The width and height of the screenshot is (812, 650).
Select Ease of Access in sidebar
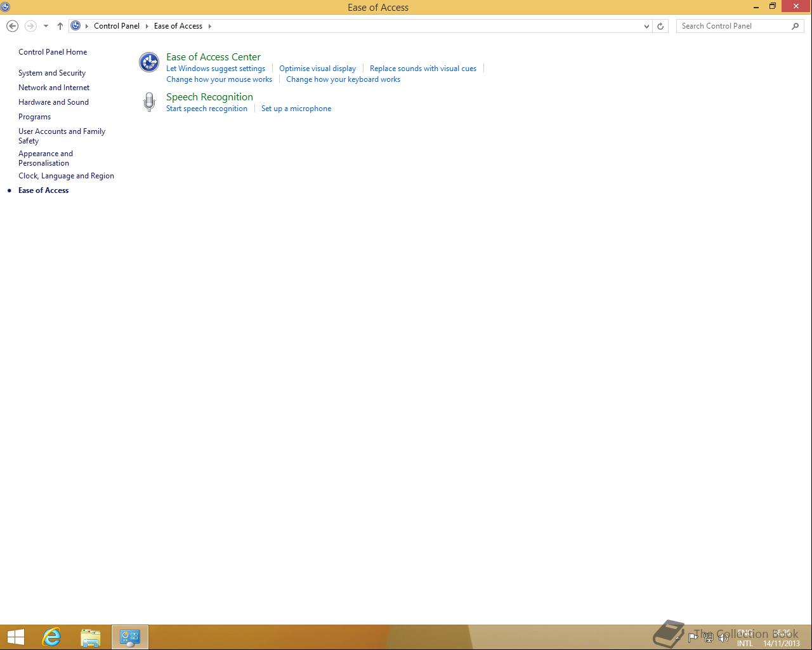[x=43, y=190]
